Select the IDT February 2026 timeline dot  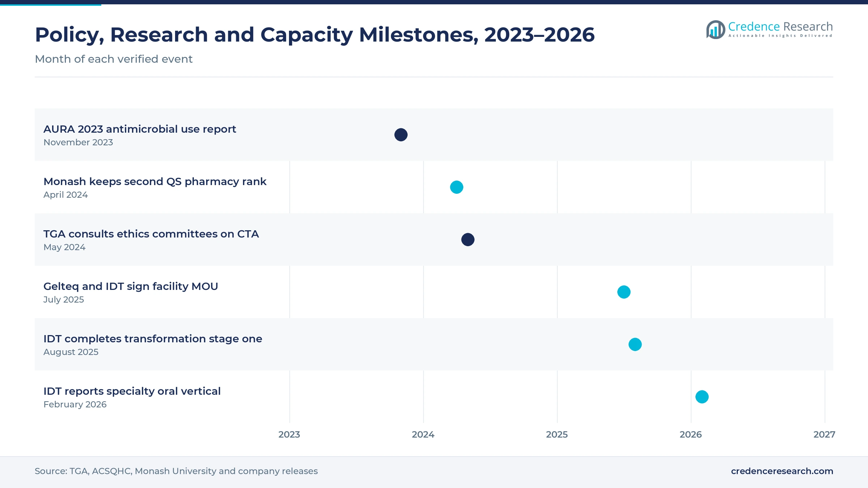[702, 397]
